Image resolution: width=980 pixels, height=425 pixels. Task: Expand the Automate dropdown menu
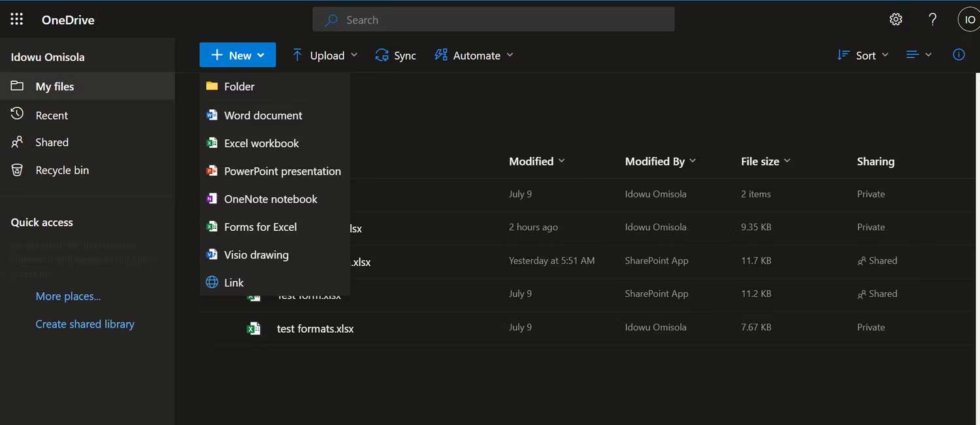[474, 56]
